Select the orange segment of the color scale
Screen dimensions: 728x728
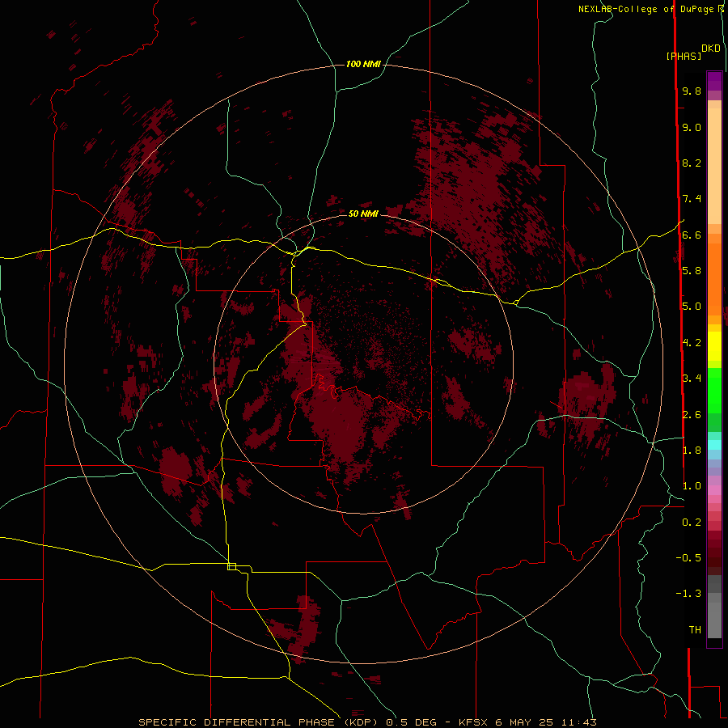pos(714,279)
